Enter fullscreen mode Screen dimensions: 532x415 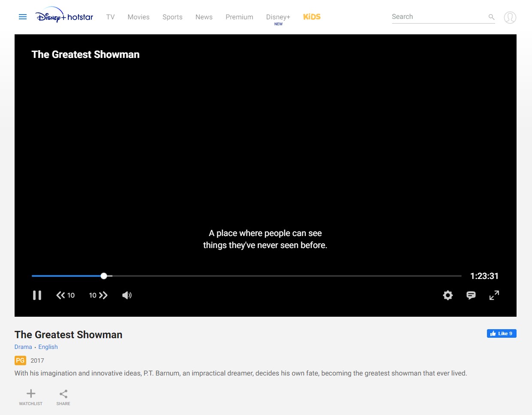(494, 295)
